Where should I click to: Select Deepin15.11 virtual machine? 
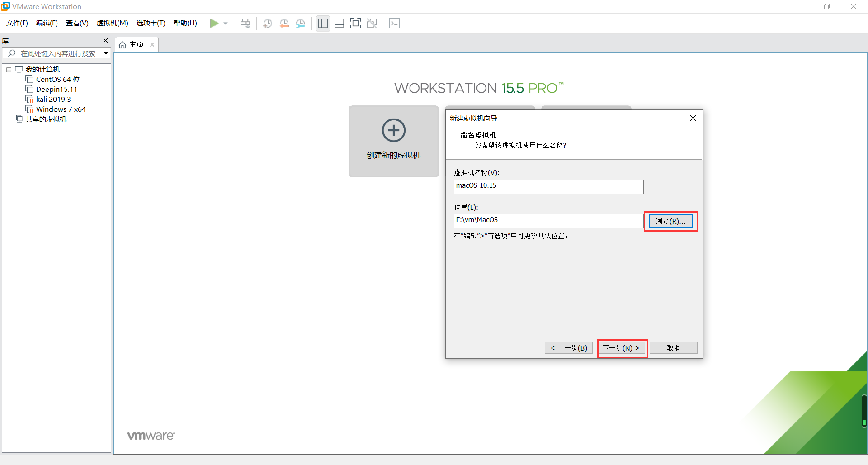pos(57,90)
